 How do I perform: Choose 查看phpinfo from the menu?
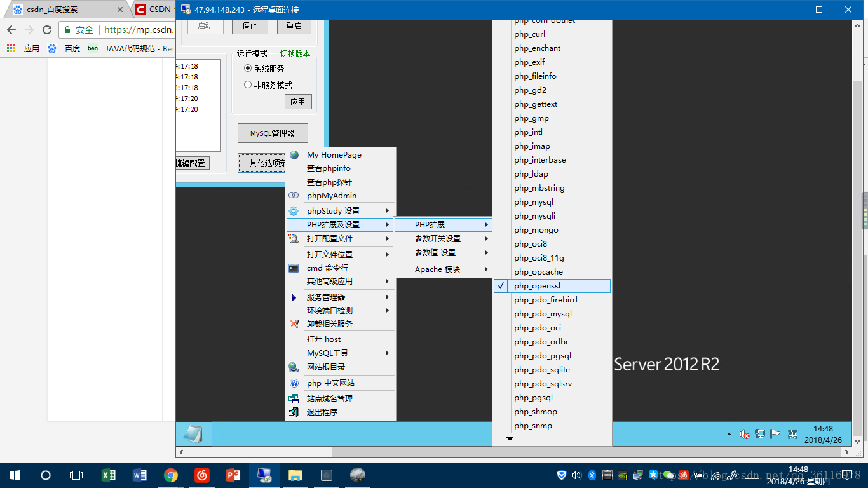[x=341, y=168]
